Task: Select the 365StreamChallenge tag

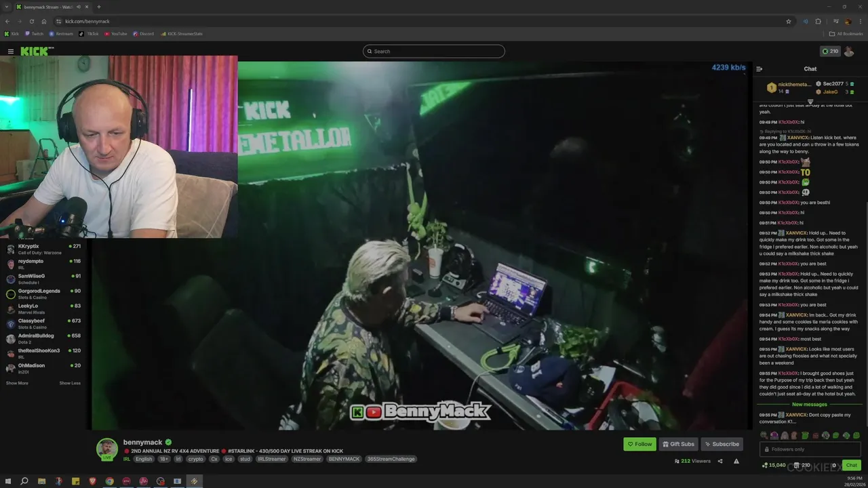Action: (x=390, y=459)
